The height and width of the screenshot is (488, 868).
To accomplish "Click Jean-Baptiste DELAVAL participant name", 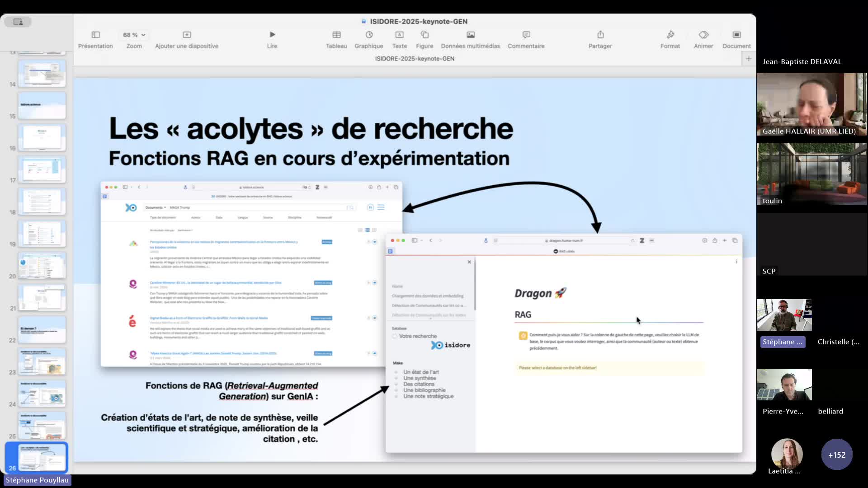I will tap(802, 62).
